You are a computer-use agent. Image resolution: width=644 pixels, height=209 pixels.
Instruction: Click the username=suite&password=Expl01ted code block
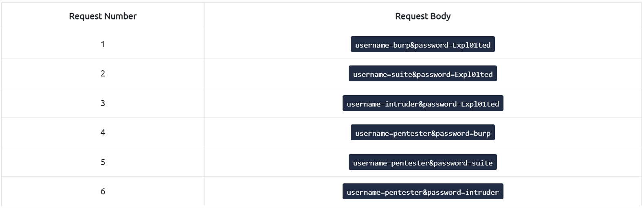pyautogui.click(x=422, y=74)
